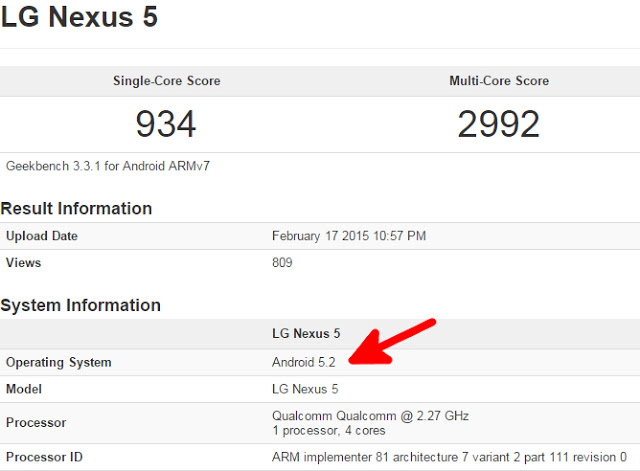Viewport: 640px width, 471px height.
Task: Click the Android 5.2 value
Action: [x=304, y=362]
